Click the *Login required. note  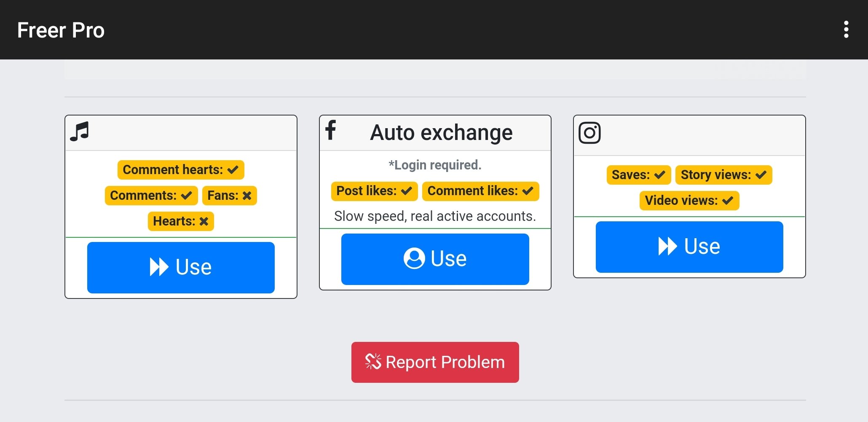point(435,165)
